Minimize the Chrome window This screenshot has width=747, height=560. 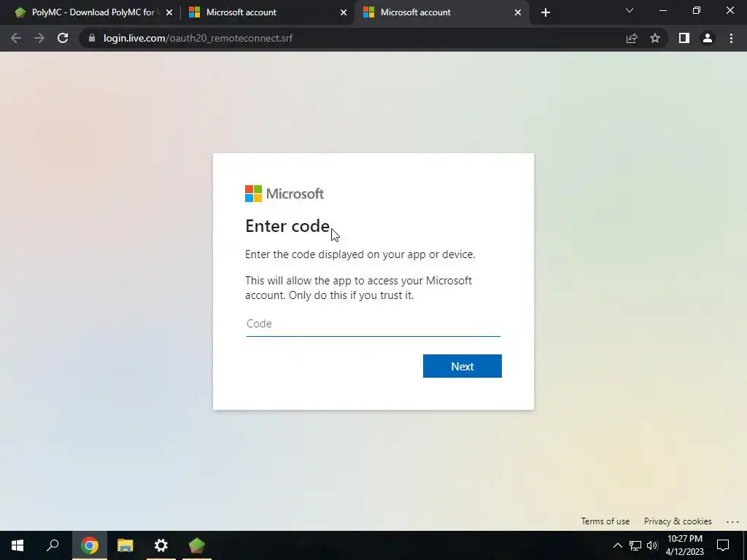[x=663, y=10]
